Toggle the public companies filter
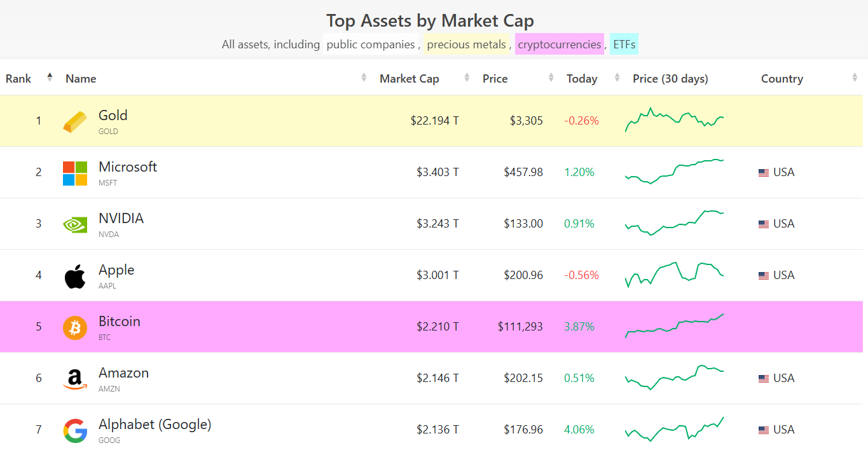Screen dimensions: 868x450 [x=371, y=44]
